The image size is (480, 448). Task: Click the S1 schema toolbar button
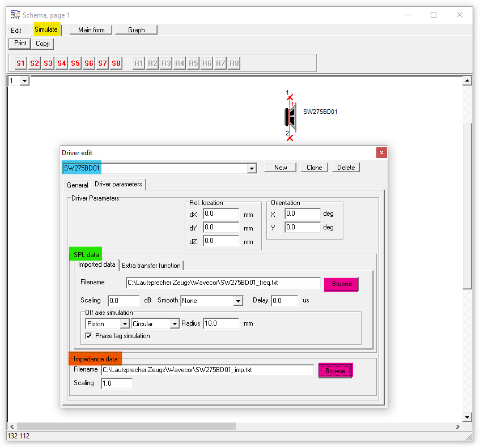pos(21,63)
